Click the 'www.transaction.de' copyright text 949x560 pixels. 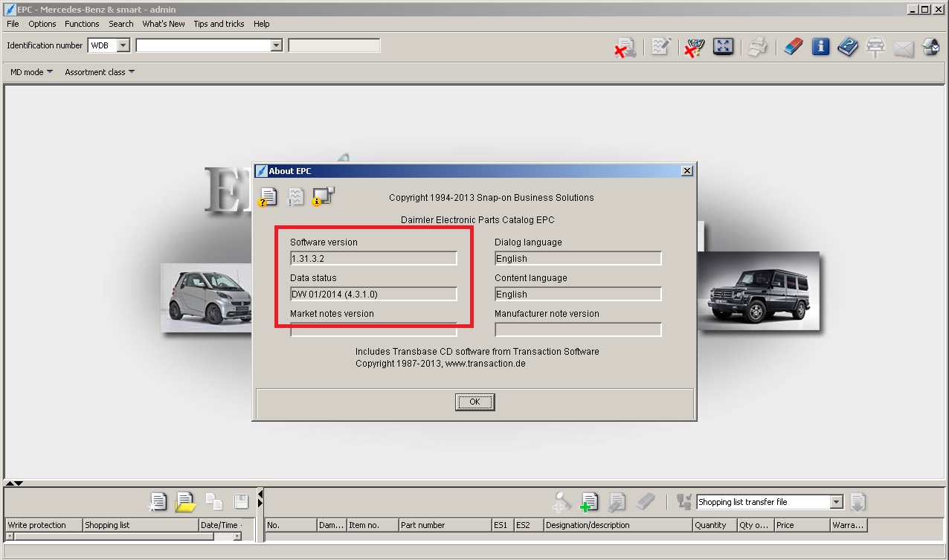pos(485,364)
